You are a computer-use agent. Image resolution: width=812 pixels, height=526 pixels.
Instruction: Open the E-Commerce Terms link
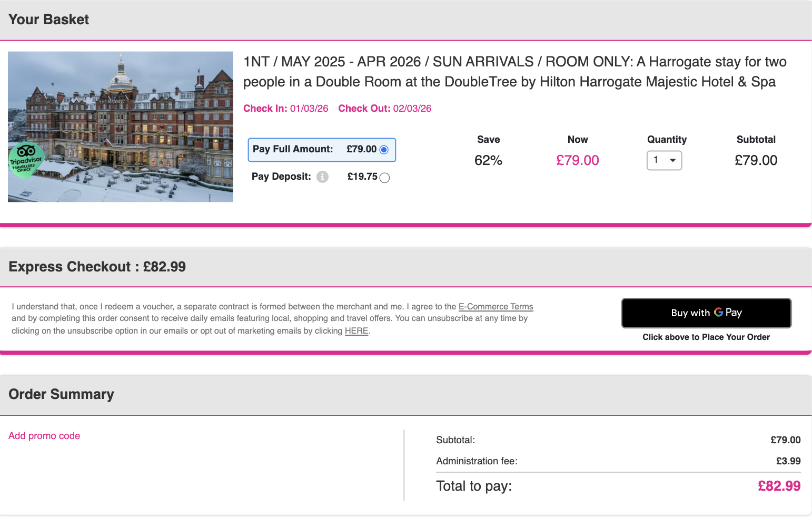click(x=496, y=307)
